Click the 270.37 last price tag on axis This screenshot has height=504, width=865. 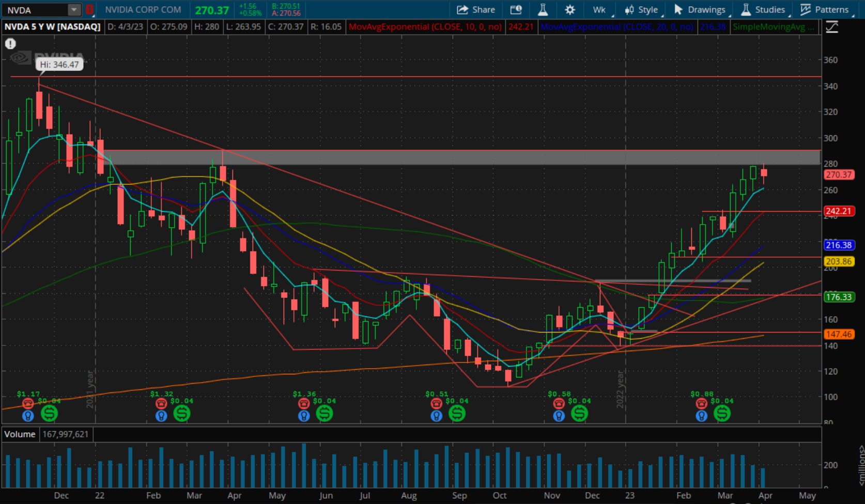point(839,175)
